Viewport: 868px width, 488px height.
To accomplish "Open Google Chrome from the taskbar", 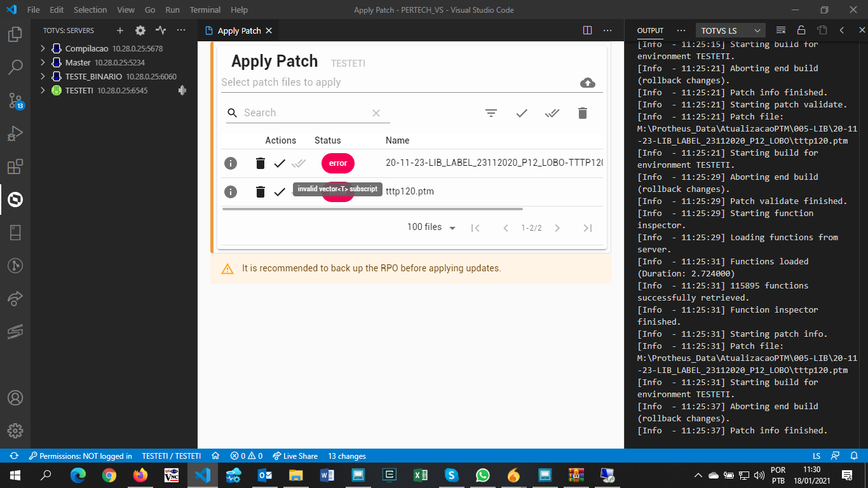I will click(109, 475).
